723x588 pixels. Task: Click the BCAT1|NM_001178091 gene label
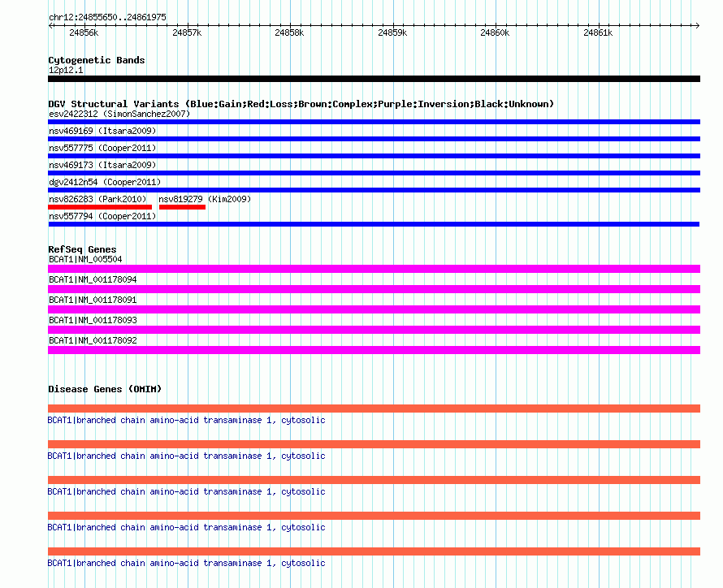[93, 300]
